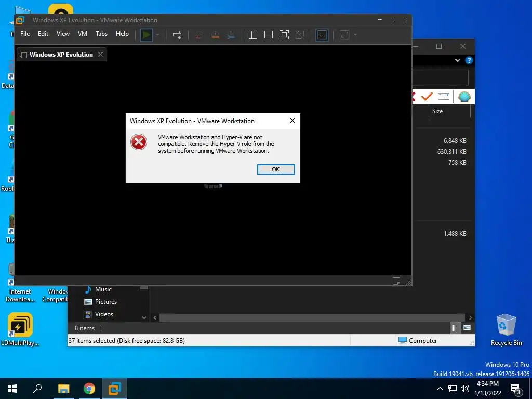The height and width of the screenshot is (399, 532).
Task: Click the blue shell icon in background window
Action: coord(464,97)
